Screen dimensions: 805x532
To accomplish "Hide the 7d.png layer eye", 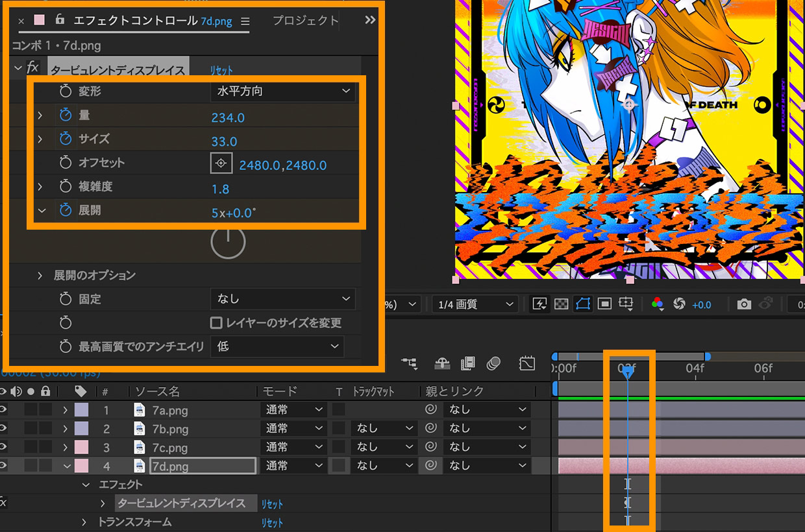I will pos(3,466).
